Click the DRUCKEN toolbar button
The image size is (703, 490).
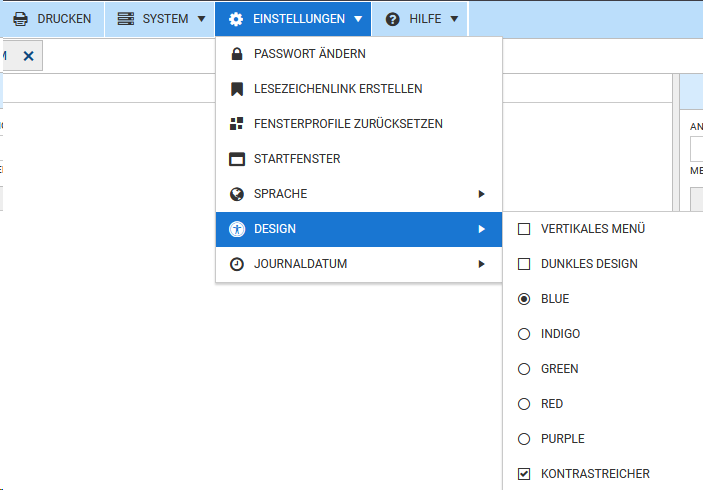(x=52, y=19)
